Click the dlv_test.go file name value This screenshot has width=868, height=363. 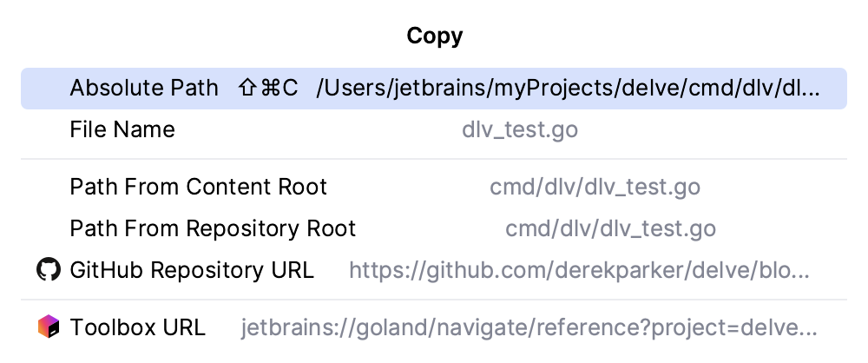coord(520,130)
